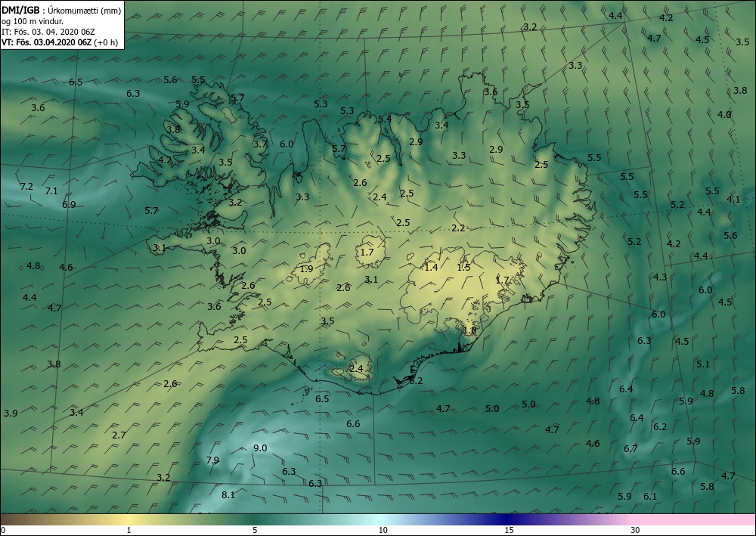Select the bold 'VT: Fös. 03.04.2020 06Z (+0 h)' line
756x536 pixels.
tap(60, 42)
